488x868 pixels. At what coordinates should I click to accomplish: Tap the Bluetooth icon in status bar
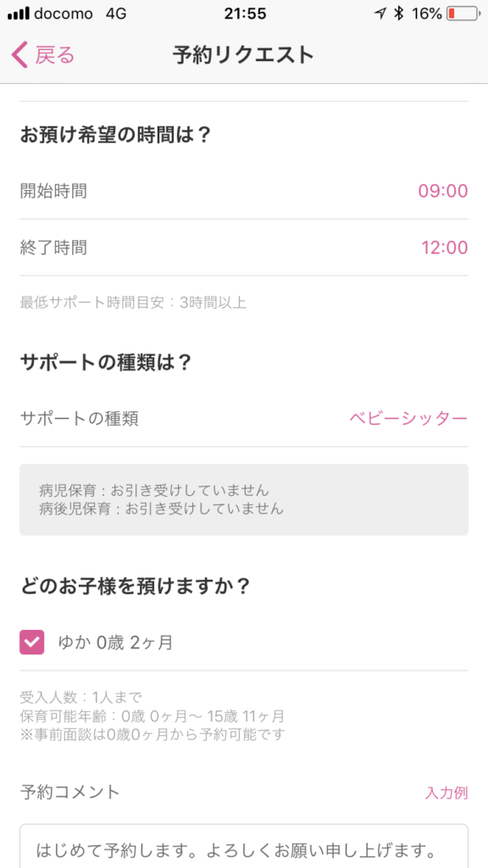pos(398,14)
